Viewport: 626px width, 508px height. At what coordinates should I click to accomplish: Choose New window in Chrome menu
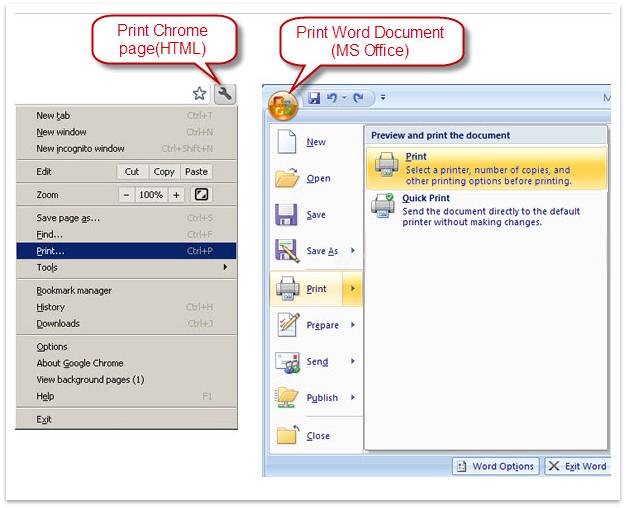pos(126,132)
